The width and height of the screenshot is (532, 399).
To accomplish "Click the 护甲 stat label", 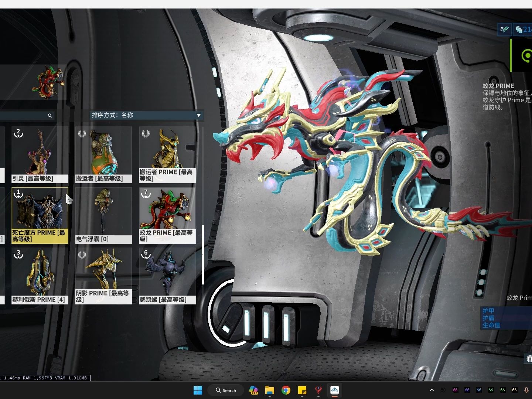I will click(488, 311).
